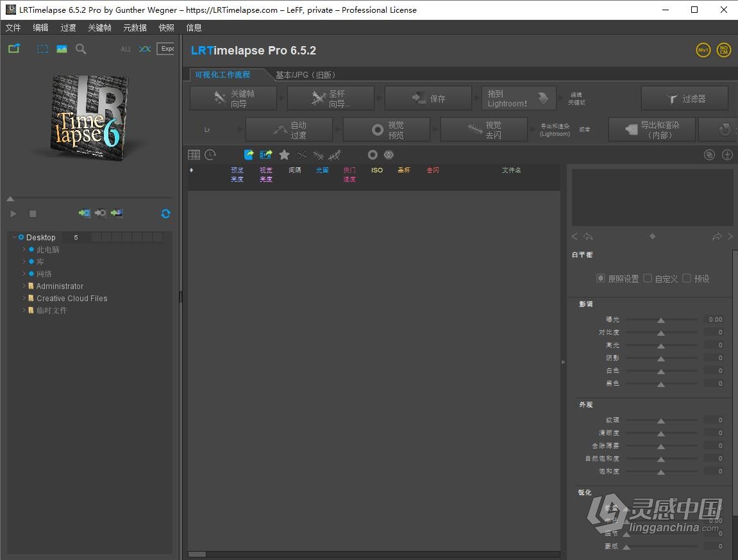This screenshot has height=560, width=738.
Task: Expand the 此电脑 tree node
Action: [24, 249]
